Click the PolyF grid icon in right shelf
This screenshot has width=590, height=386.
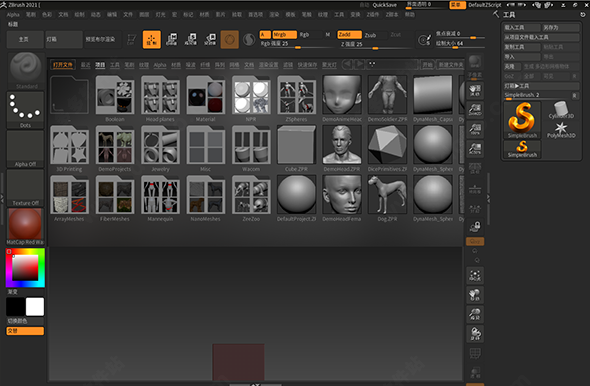point(475,354)
